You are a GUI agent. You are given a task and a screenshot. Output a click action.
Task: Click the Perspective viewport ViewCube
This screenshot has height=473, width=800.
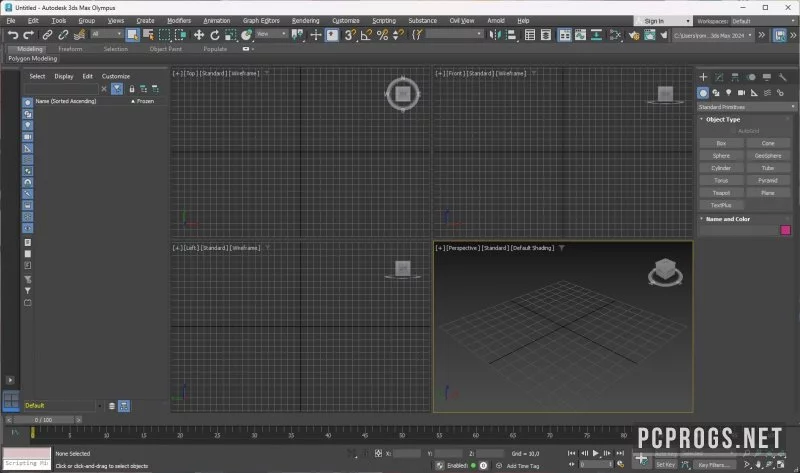pyautogui.click(x=665, y=272)
